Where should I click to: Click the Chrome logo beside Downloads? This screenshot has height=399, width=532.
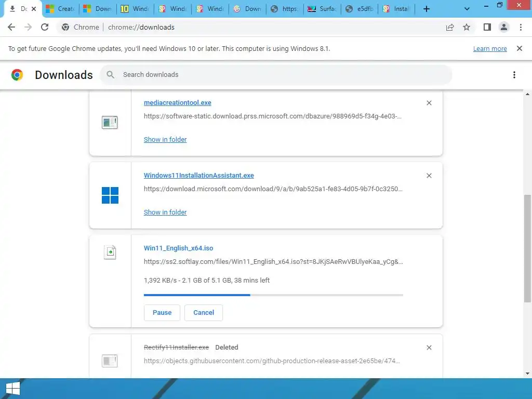click(x=17, y=75)
